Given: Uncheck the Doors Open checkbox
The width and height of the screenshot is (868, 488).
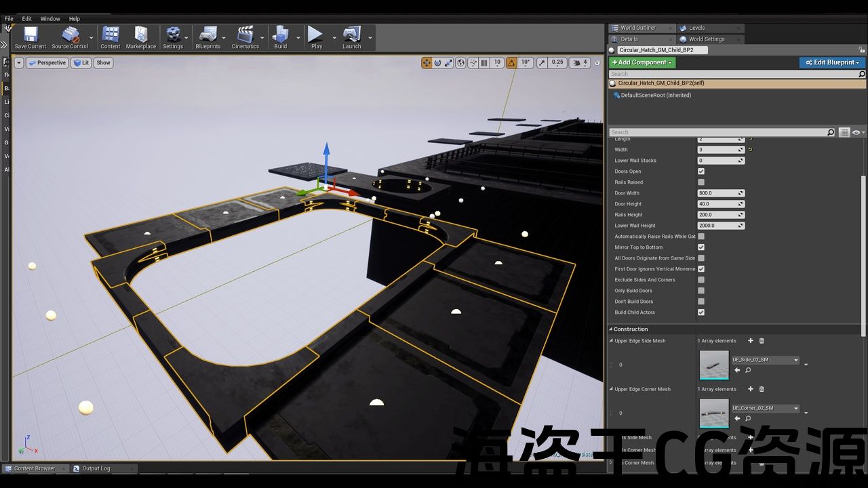Looking at the screenshot, I should pos(701,171).
